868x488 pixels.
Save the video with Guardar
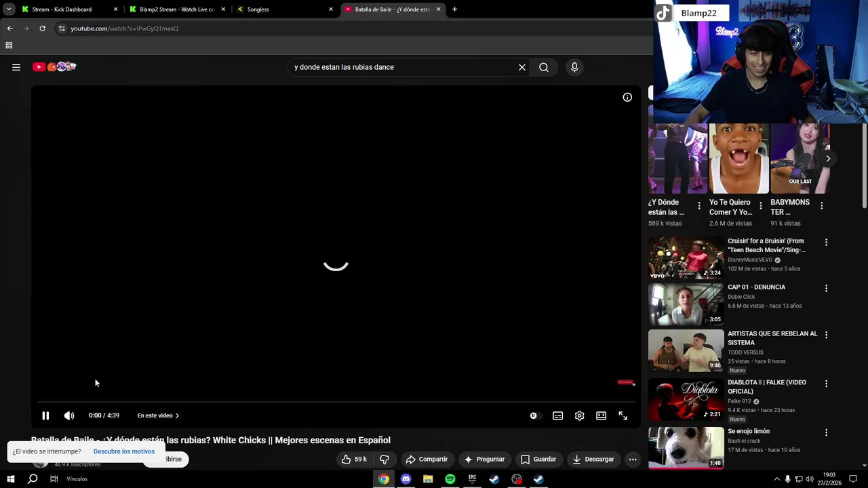[538, 459]
